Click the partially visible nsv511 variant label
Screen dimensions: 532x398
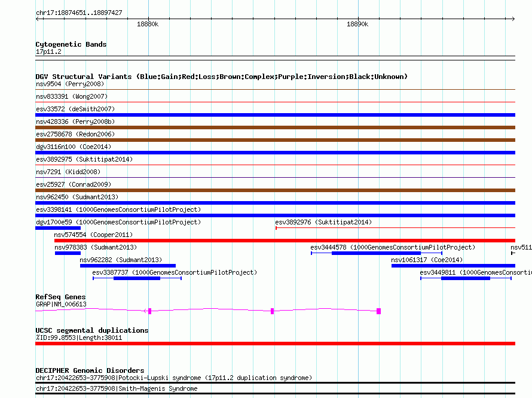(x=521, y=247)
